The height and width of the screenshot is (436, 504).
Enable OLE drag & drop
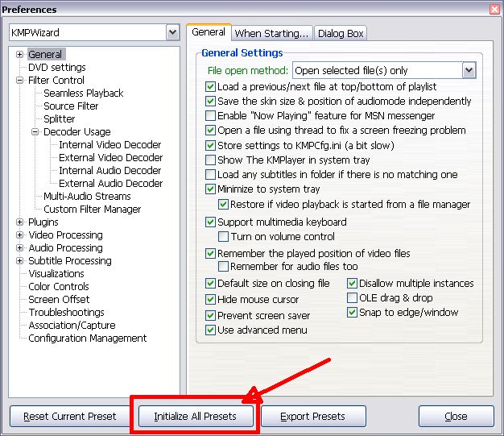(352, 298)
